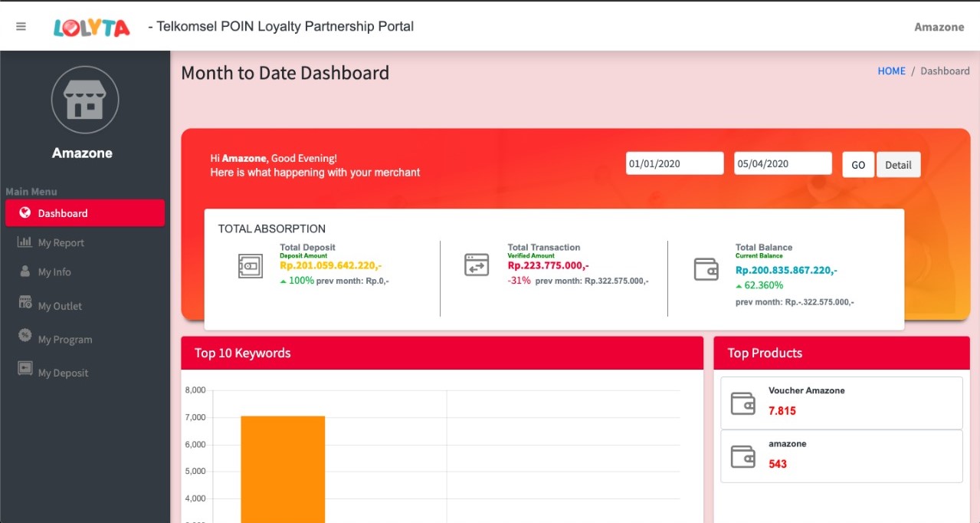Click the Amazone name under sidebar avatar
This screenshot has width=980, height=523.
82,153
